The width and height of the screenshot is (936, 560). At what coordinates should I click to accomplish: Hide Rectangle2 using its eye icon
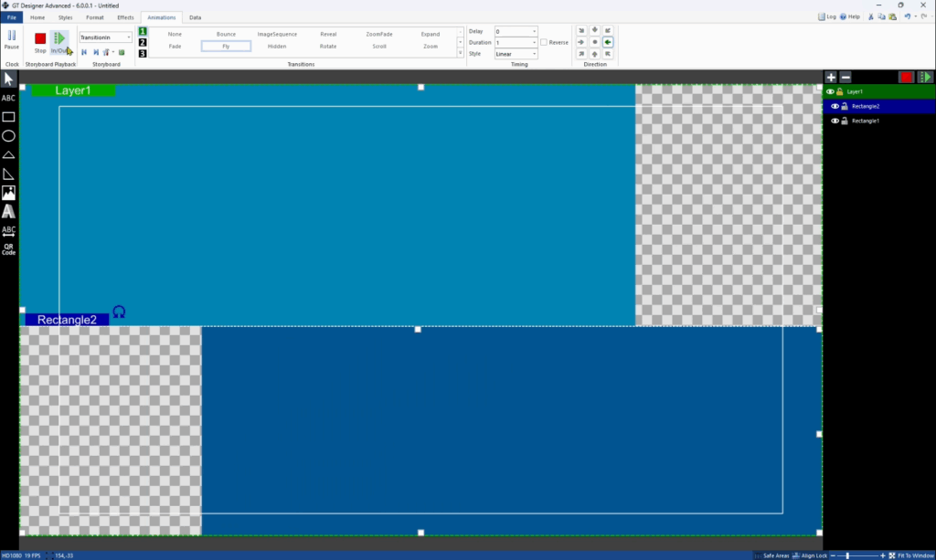pos(835,107)
